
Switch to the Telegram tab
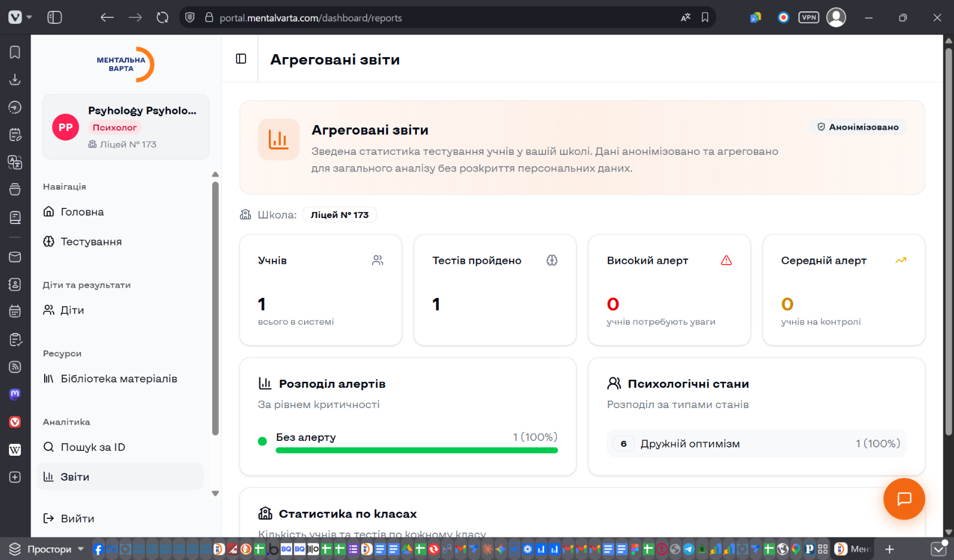[689, 549]
